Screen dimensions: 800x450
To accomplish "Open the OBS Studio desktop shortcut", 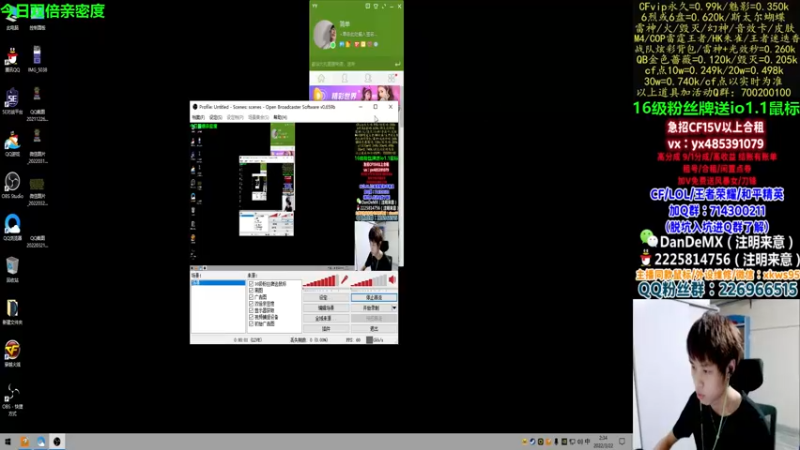I will coord(12,185).
